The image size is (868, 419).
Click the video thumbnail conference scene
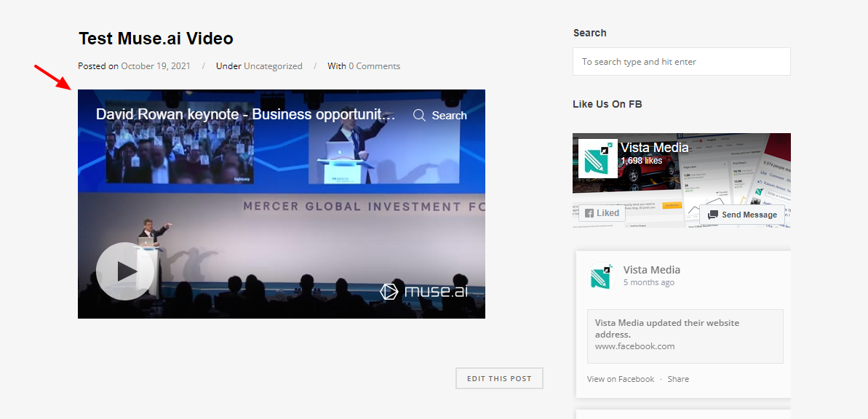(282, 204)
